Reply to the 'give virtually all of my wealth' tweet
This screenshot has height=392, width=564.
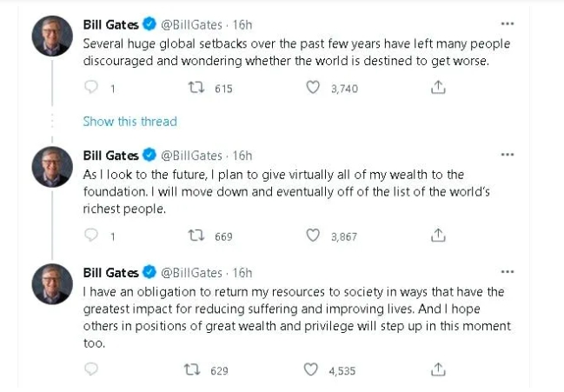(x=90, y=235)
